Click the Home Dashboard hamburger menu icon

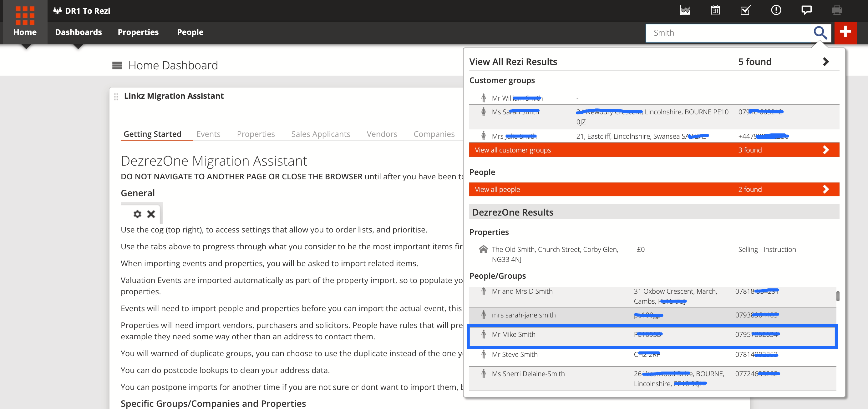[117, 65]
